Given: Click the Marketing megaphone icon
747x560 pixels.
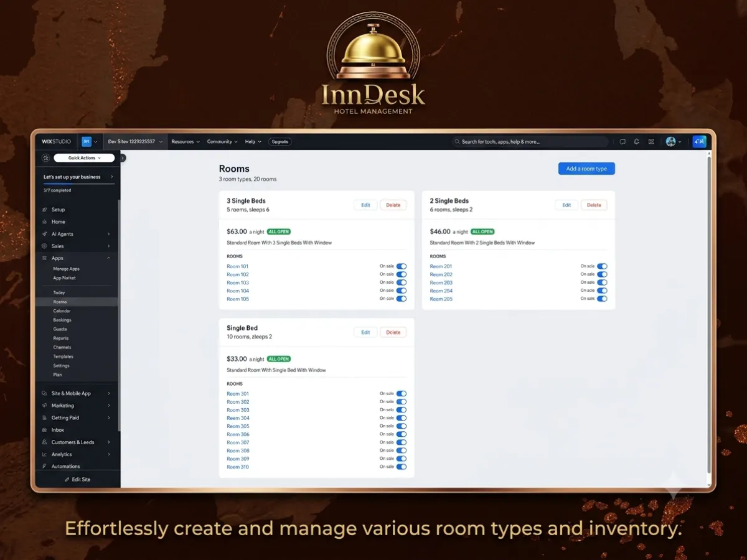Looking at the screenshot, I should tap(44, 406).
